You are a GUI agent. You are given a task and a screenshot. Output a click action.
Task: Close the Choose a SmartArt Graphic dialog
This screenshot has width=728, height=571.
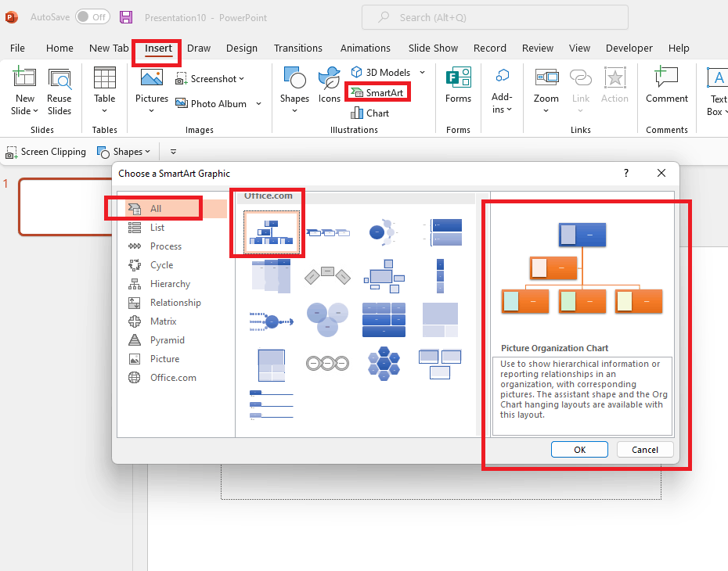point(661,173)
